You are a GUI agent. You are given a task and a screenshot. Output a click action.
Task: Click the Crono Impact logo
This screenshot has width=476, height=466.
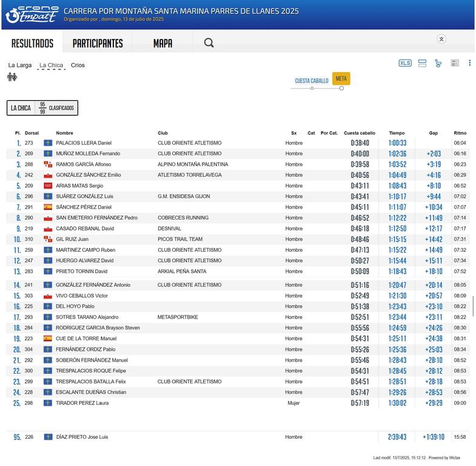32,15
